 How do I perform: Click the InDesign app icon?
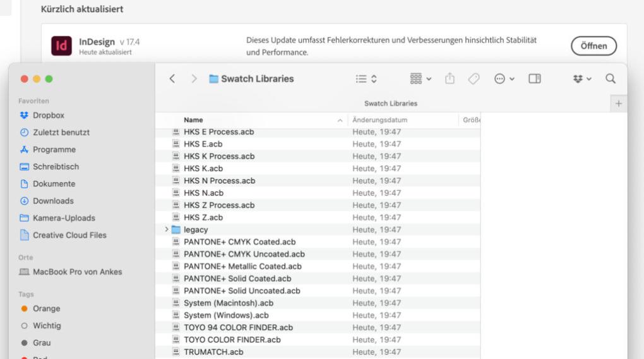tap(62, 46)
